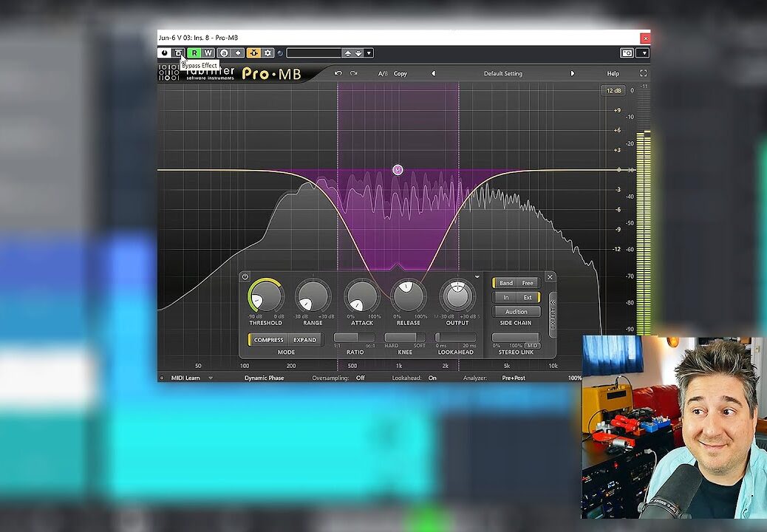Enable the W write automation button
This screenshot has width=767, height=532.
[208, 52]
